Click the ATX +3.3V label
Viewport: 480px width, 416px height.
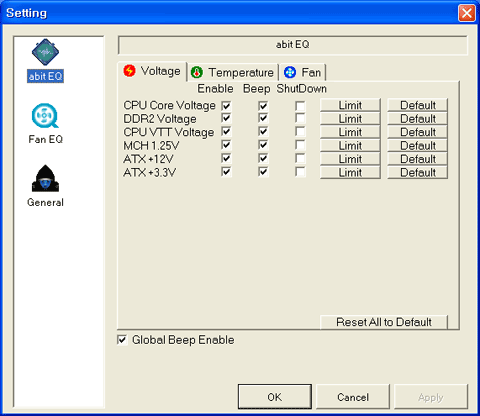click(149, 173)
